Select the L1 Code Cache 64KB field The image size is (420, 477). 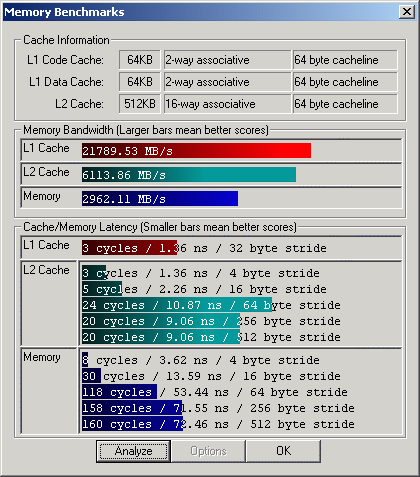pos(140,60)
